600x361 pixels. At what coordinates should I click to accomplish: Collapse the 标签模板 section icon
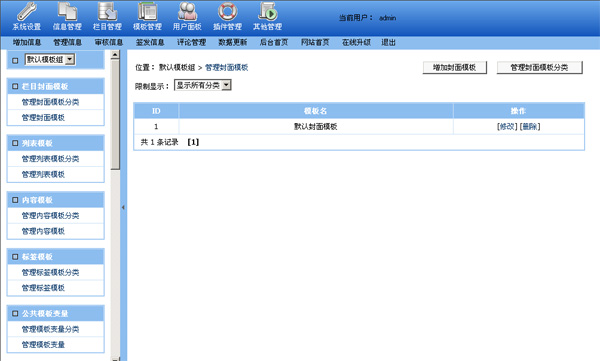click(x=15, y=256)
